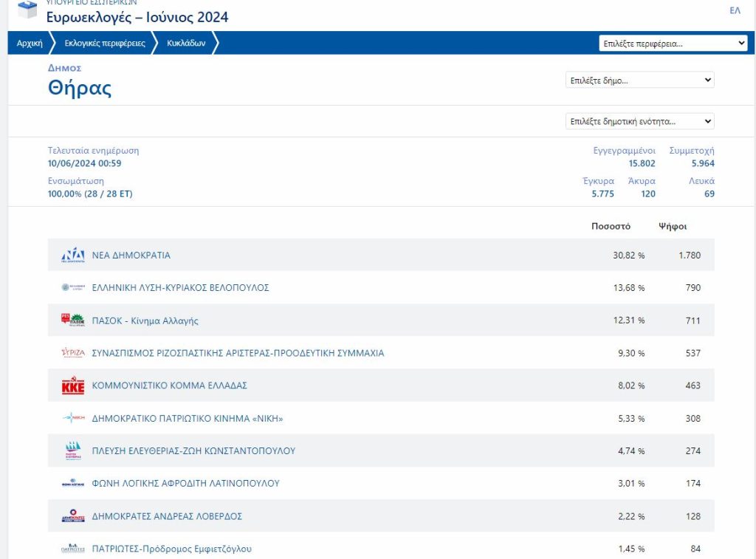Open Εκλογικές περιφέρειες breadcrumb item
The width and height of the screenshot is (756, 559).
point(105,43)
